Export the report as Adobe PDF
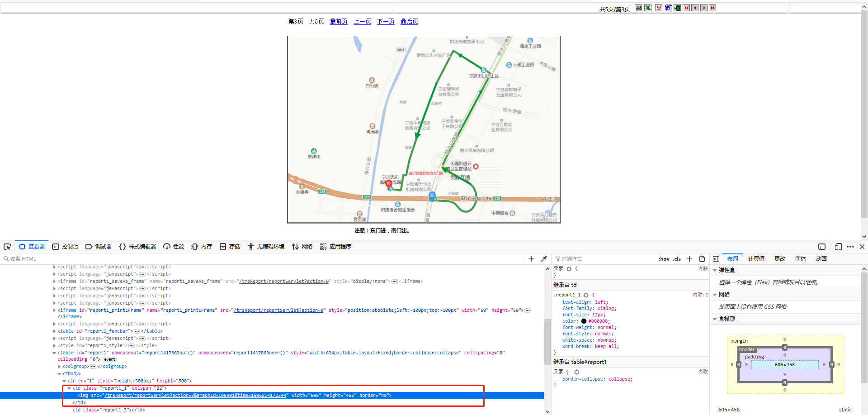868x415 pixels. [x=658, y=8]
